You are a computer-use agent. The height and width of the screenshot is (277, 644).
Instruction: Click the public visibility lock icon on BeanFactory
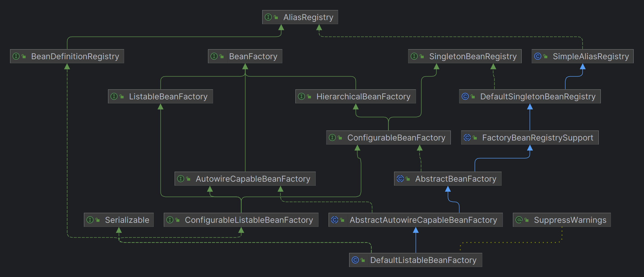pyautogui.click(x=222, y=56)
